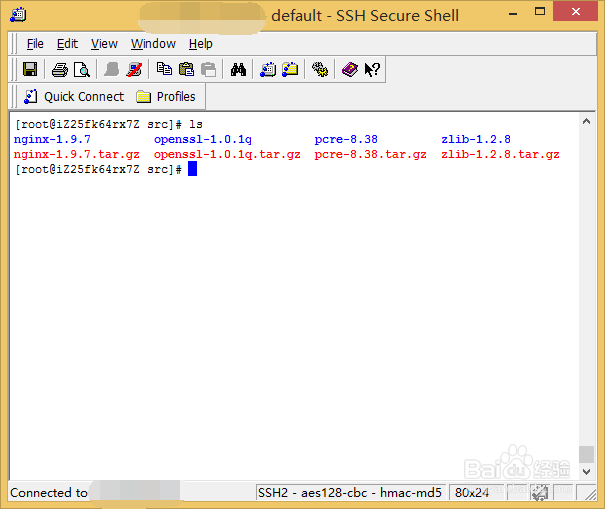Viewport: 605px width, 509px height.
Task: Open the File menu
Action: click(35, 44)
